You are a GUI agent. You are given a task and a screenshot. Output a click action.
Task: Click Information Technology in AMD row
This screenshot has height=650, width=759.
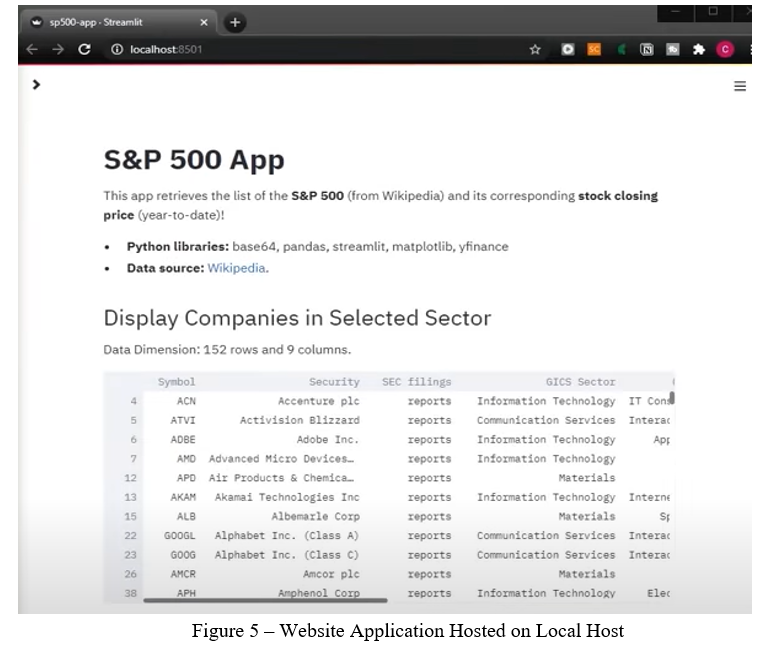click(x=546, y=459)
